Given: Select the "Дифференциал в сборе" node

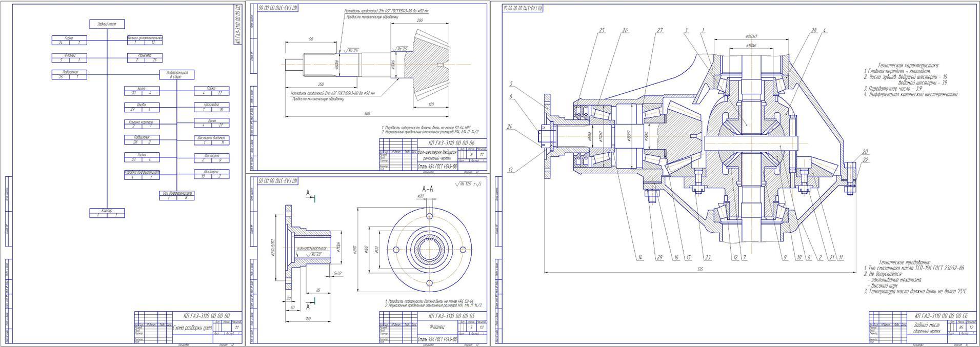Looking at the screenshot, I should (x=177, y=75).
